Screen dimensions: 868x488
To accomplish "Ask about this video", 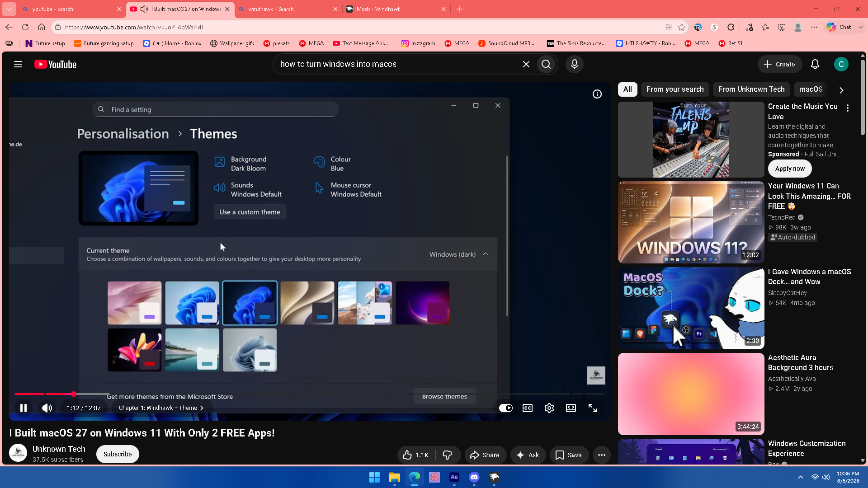I will [528, 455].
